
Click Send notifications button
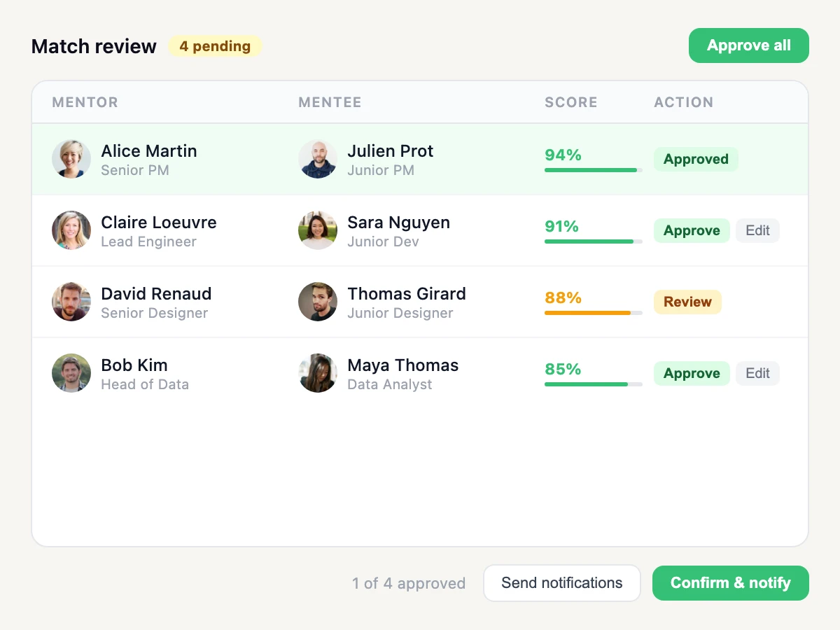coord(562,583)
